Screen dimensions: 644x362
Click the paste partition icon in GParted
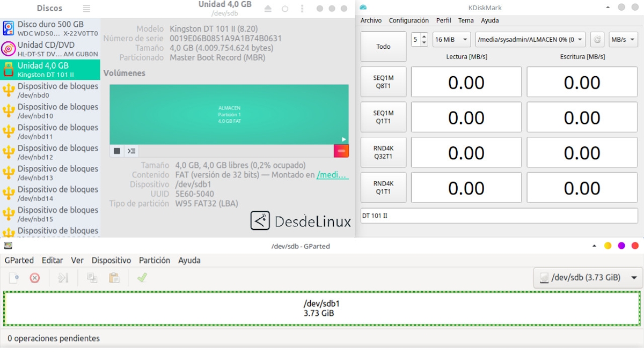(x=114, y=277)
